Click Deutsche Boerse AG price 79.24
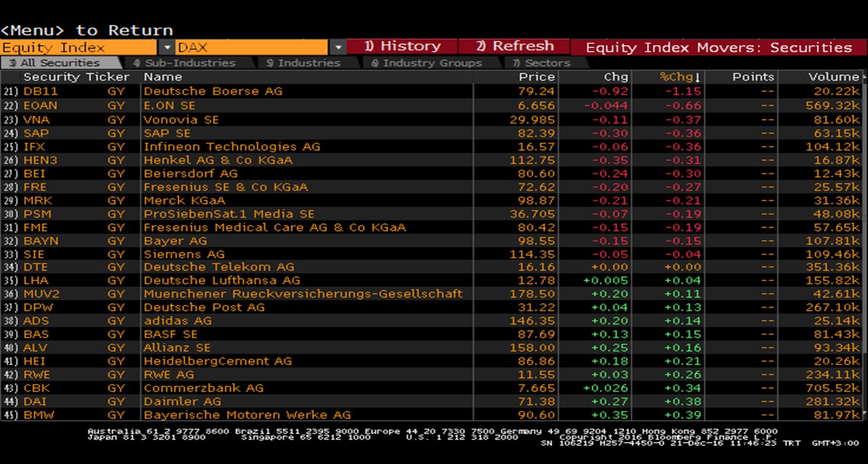 537,91
